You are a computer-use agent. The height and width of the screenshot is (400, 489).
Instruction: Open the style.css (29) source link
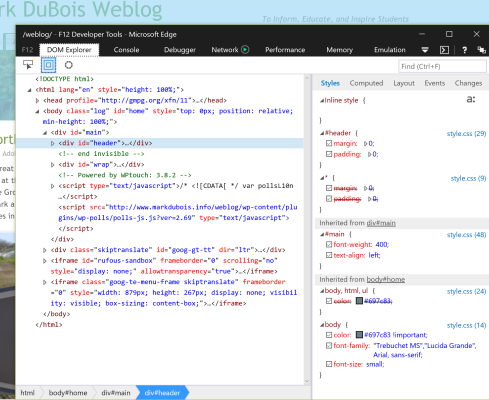point(466,134)
